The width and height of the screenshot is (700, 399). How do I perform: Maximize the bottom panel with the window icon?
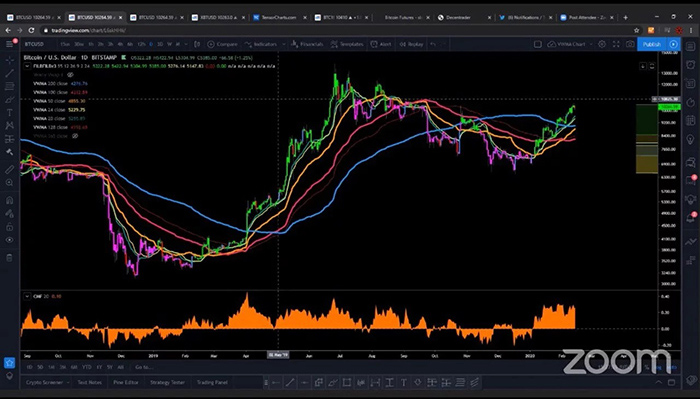(x=671, y=382)
